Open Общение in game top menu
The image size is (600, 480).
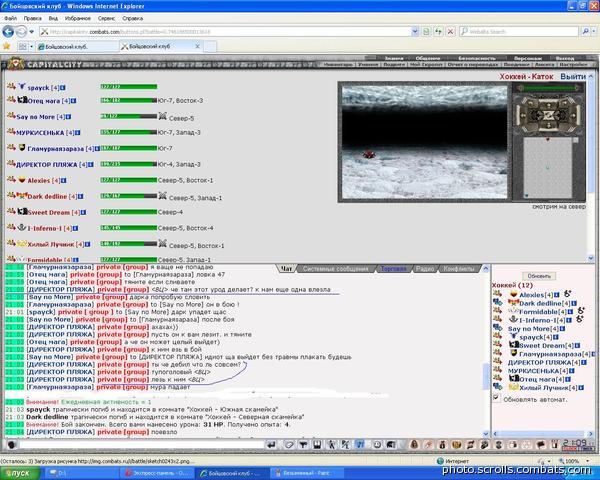click(427, 58)
